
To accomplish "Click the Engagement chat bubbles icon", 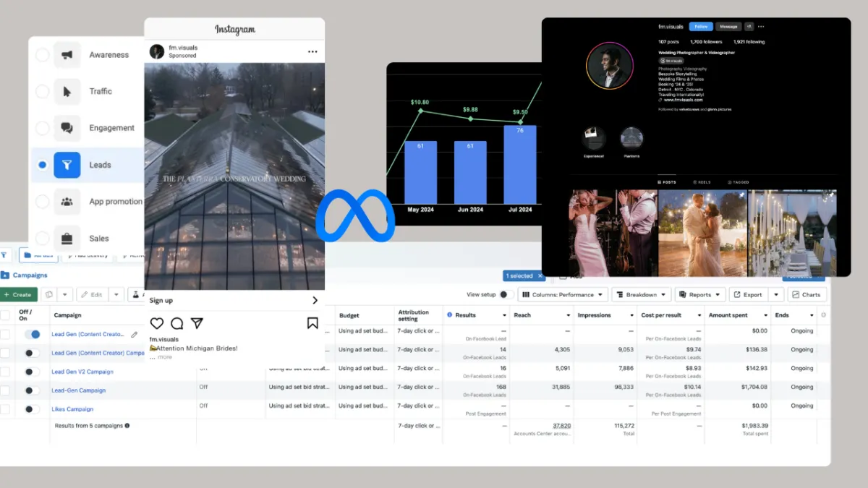I will coord(67,129).
